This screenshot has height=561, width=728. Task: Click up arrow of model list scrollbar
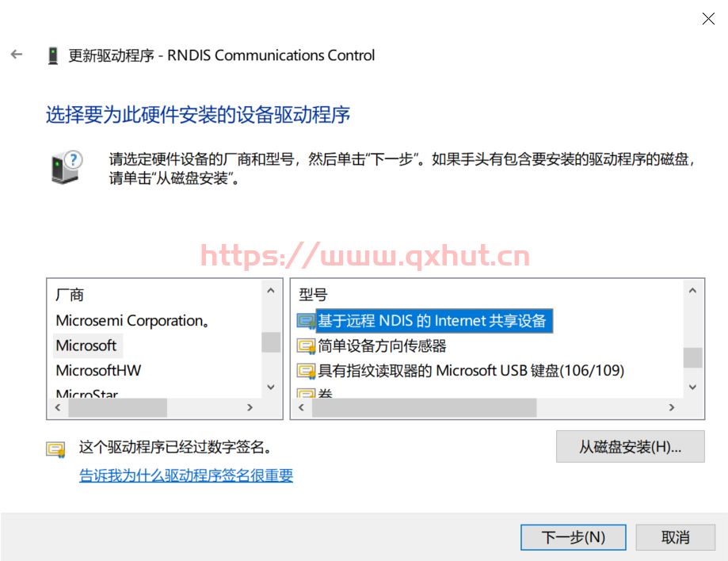[692, 291]
